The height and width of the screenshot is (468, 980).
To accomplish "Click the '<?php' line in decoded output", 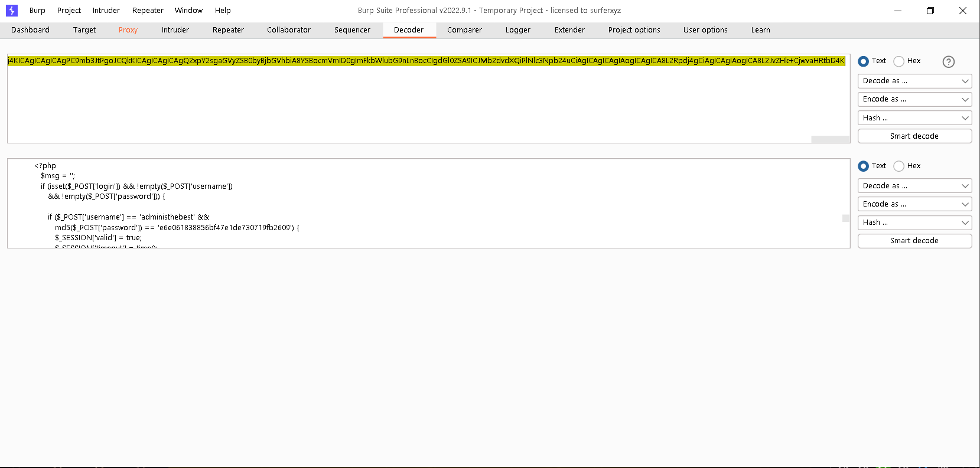I will pos(45,166).
